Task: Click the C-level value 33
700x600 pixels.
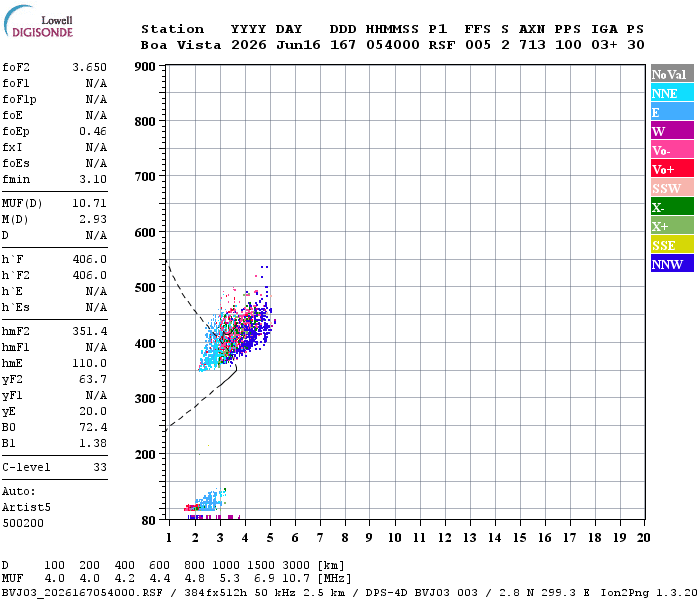Action: coord(100,467)
